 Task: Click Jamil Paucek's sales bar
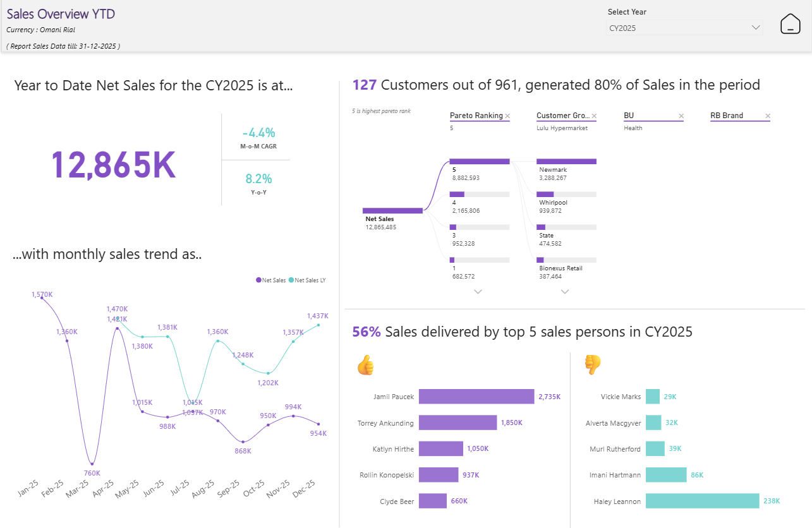(x=476, y=397)
